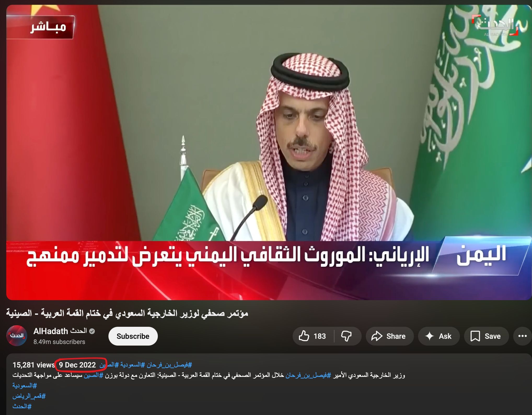Open the #قمم_الرياض hashtag link

point(29,396)
